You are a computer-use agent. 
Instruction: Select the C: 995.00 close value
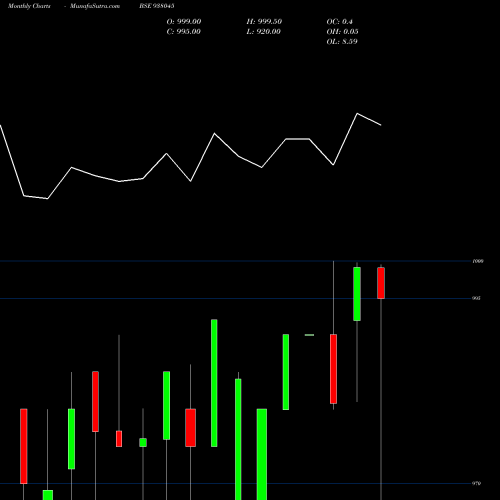[184, 32]
